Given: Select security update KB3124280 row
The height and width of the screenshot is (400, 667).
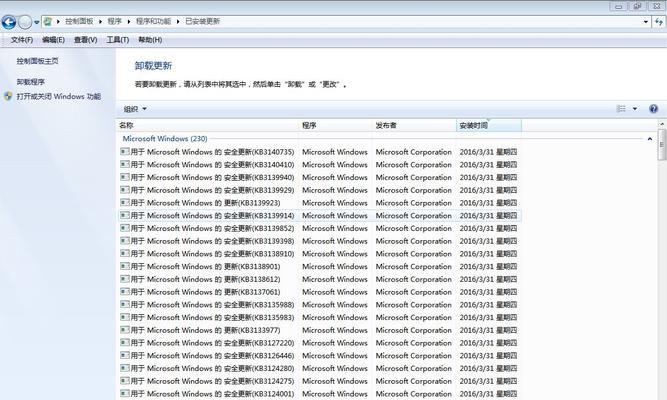Looking at the screenshot, I should [x=319, y=369].
